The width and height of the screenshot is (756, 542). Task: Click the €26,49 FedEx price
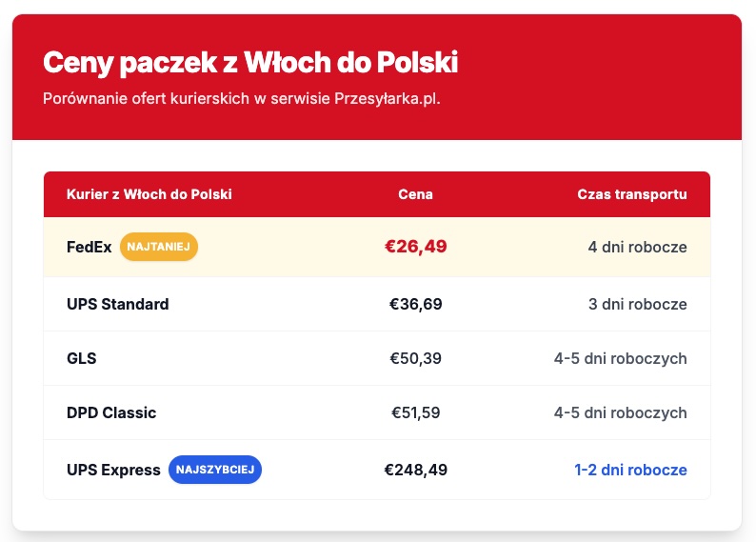tap(415, 247)
